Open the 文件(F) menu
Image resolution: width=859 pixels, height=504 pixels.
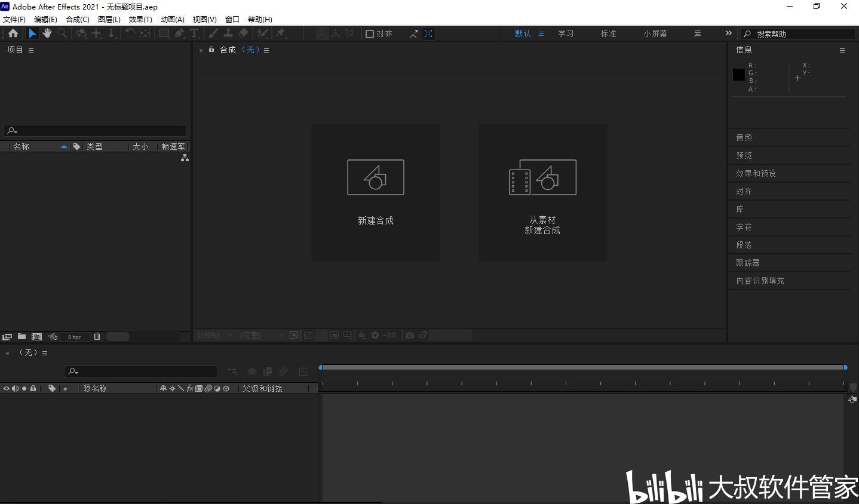click(x=14, y=19)
